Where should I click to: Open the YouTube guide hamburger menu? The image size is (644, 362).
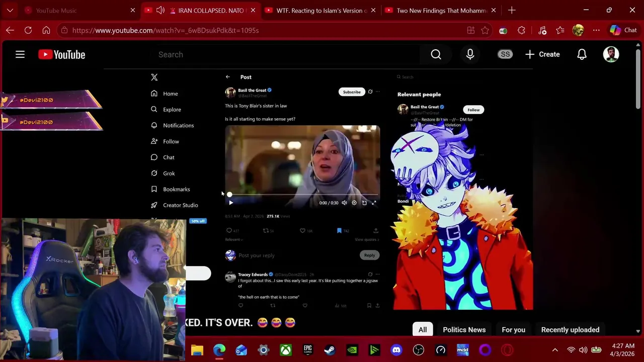20,54
